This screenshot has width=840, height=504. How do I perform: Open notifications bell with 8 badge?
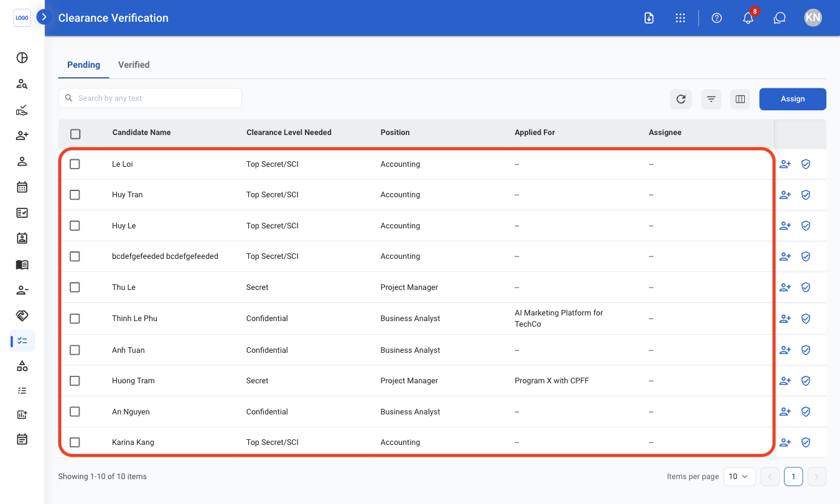coord(749,18)
